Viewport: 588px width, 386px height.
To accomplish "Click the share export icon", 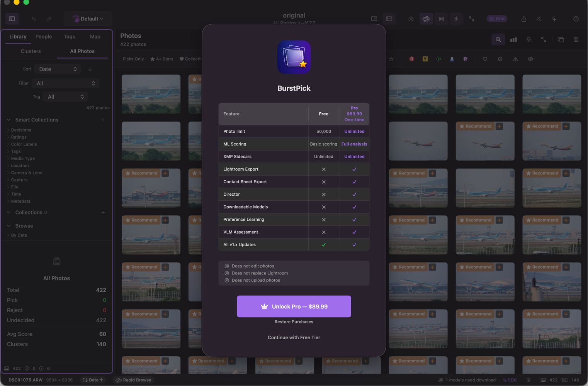I will [x=524, y=19].
